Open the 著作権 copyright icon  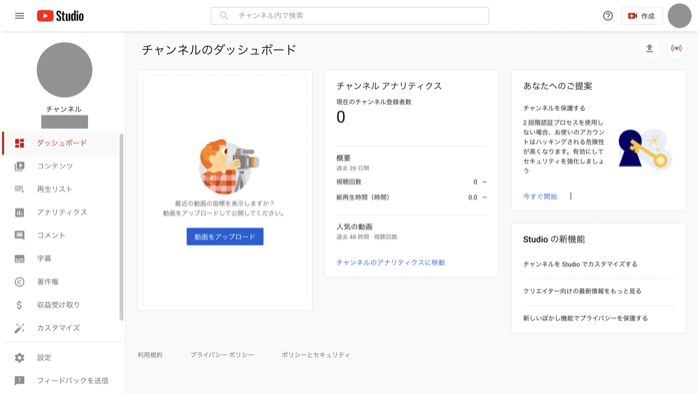pyautogui.click(x=19, y=282)
